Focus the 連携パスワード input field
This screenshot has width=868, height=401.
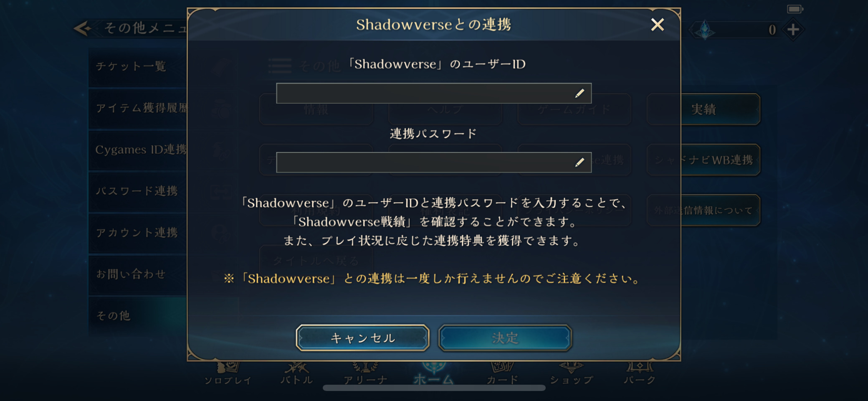pyautogui.click(x=434, y=162)
